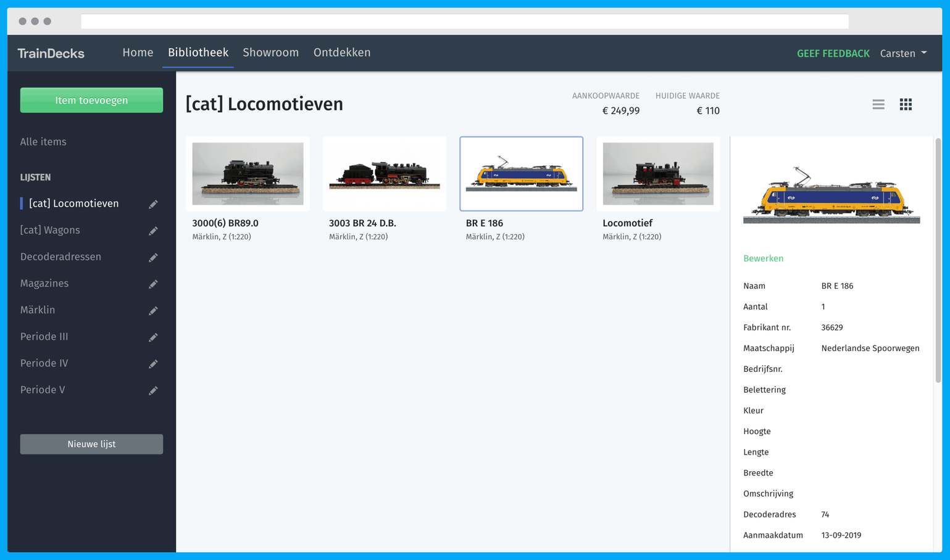Open the Ontdekken tab
Screen dimensions: 950x560
click(x=341, y=53)
